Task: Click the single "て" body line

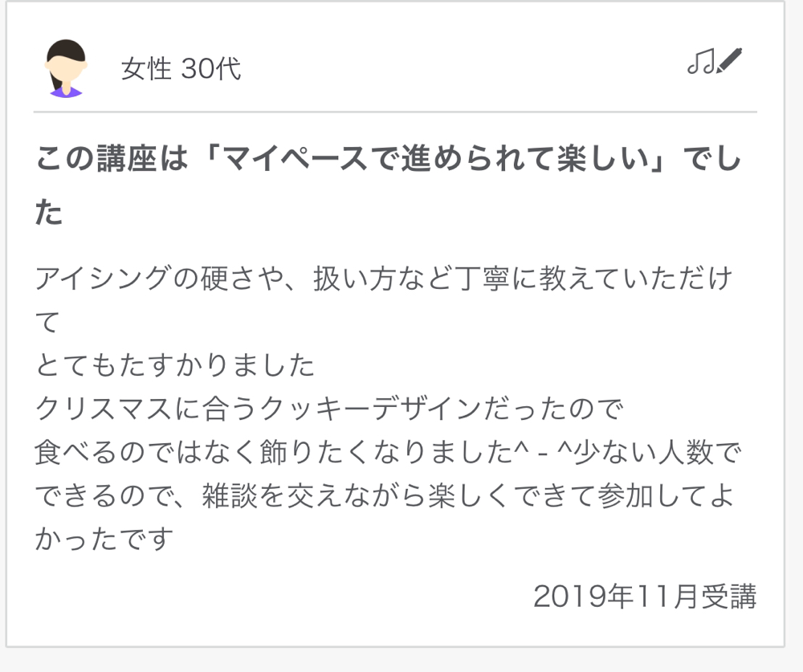Action: [x=47, y=323]
